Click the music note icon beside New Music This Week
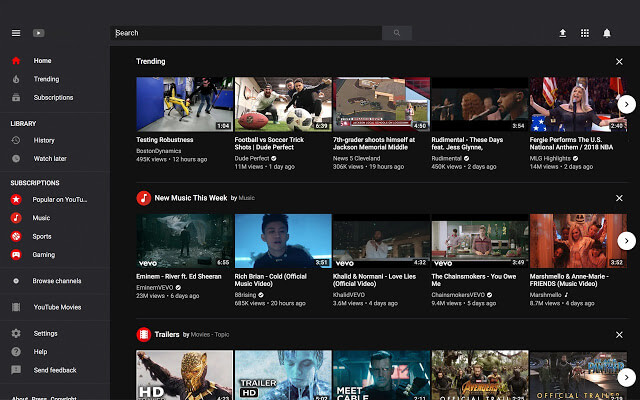 pos(144,198)
